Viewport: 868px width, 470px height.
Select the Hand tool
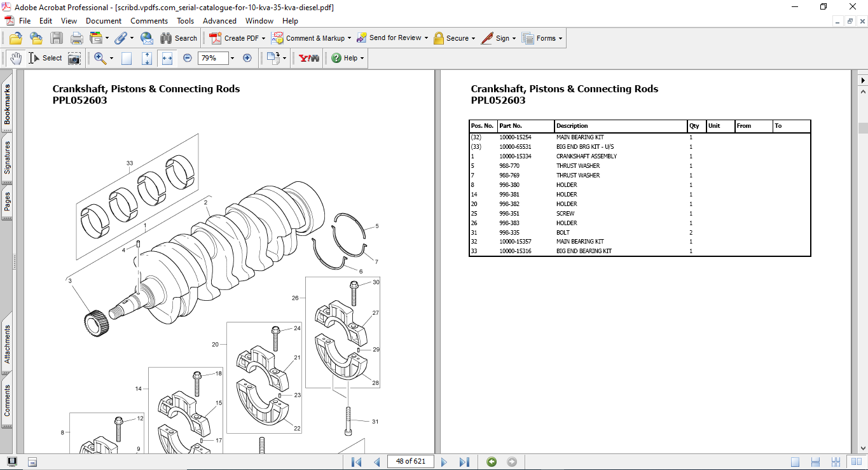16,58
